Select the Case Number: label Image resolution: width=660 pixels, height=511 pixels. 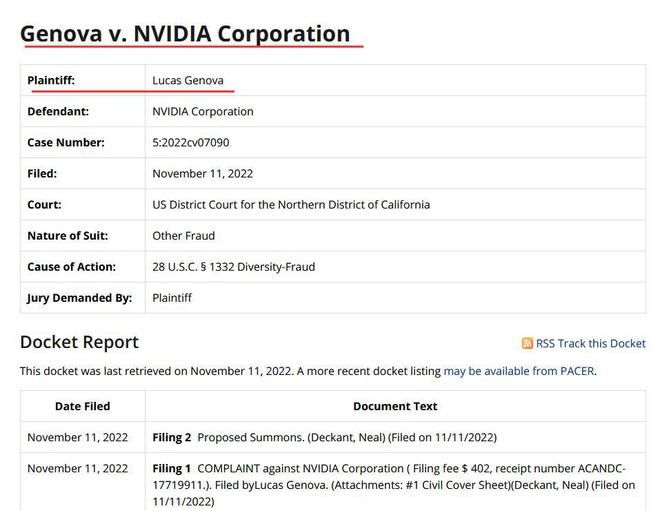point(66,142)
